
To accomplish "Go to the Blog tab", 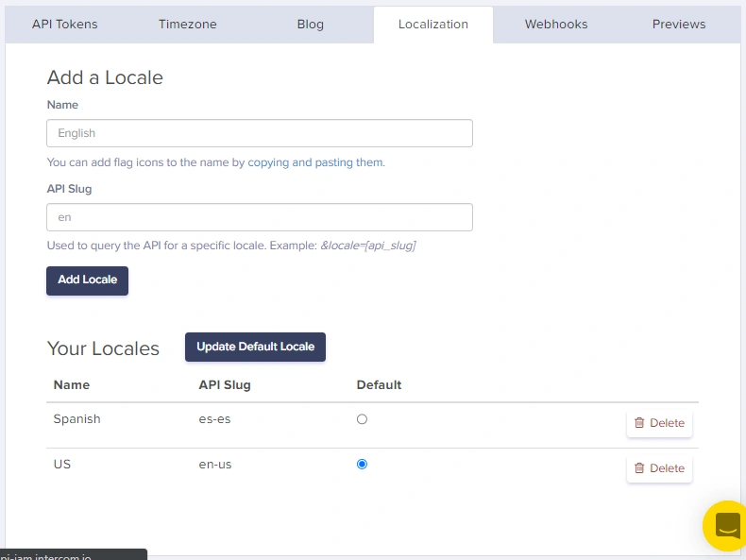I will [x=310, y=25].
